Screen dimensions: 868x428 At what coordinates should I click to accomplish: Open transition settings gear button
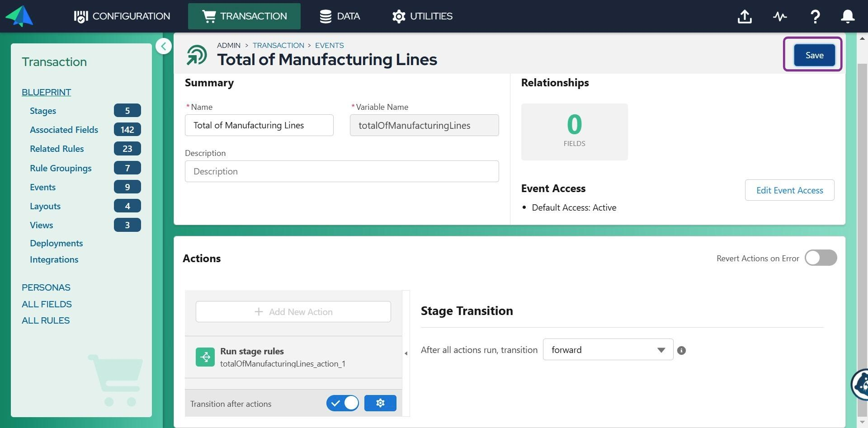pyautogui.click(x=380, y=403)
